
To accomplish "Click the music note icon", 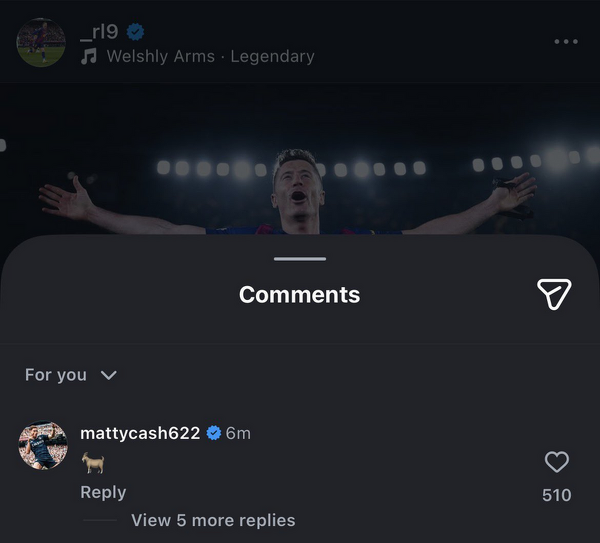I will [89, 57].
